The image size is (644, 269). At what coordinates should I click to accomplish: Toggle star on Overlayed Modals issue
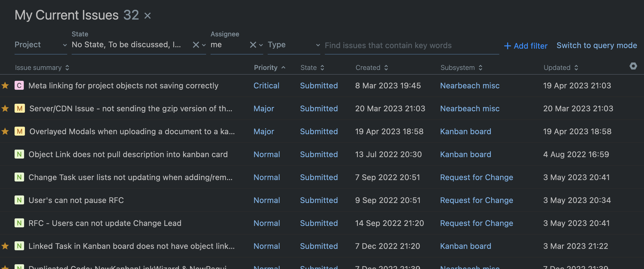click(x=5, y=131)
